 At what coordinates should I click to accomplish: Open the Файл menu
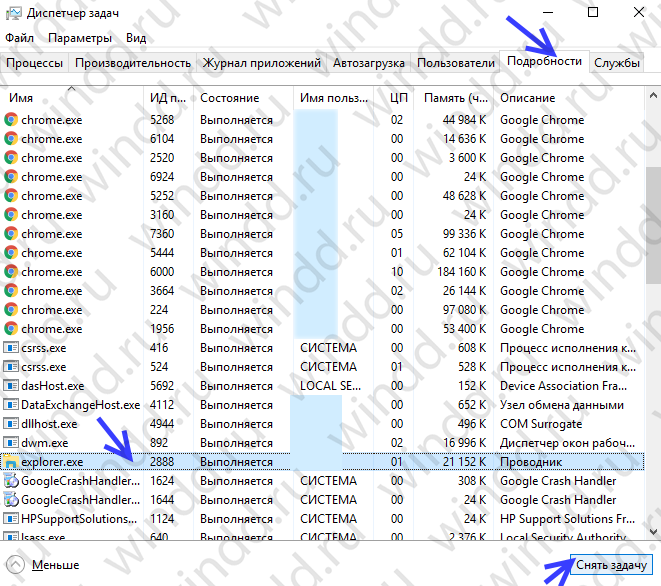(x=19, y=38)
